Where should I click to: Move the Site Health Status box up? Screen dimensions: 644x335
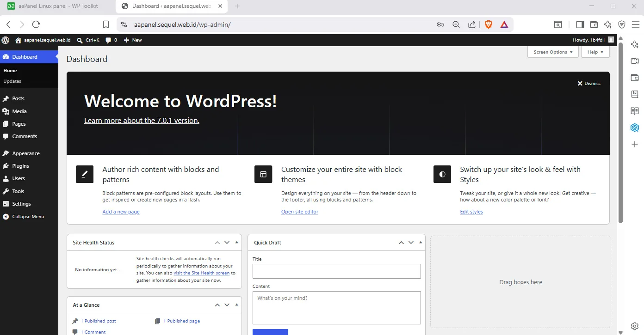tap(217, 243)
